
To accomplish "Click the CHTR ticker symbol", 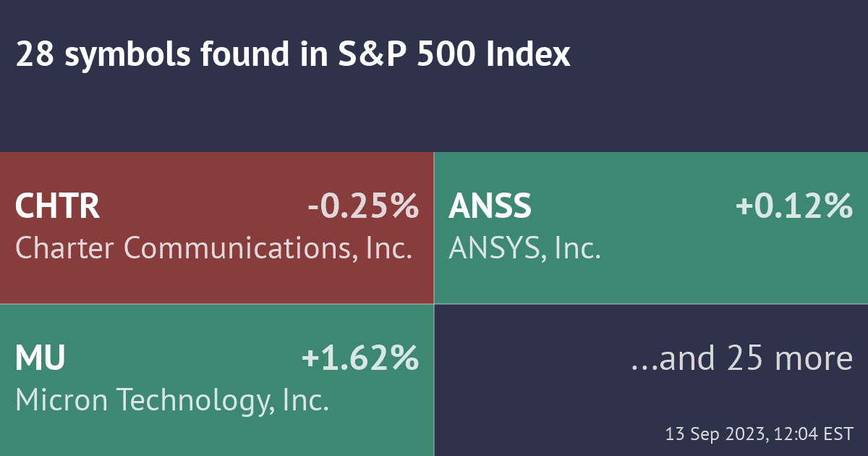I will [57, 207].
